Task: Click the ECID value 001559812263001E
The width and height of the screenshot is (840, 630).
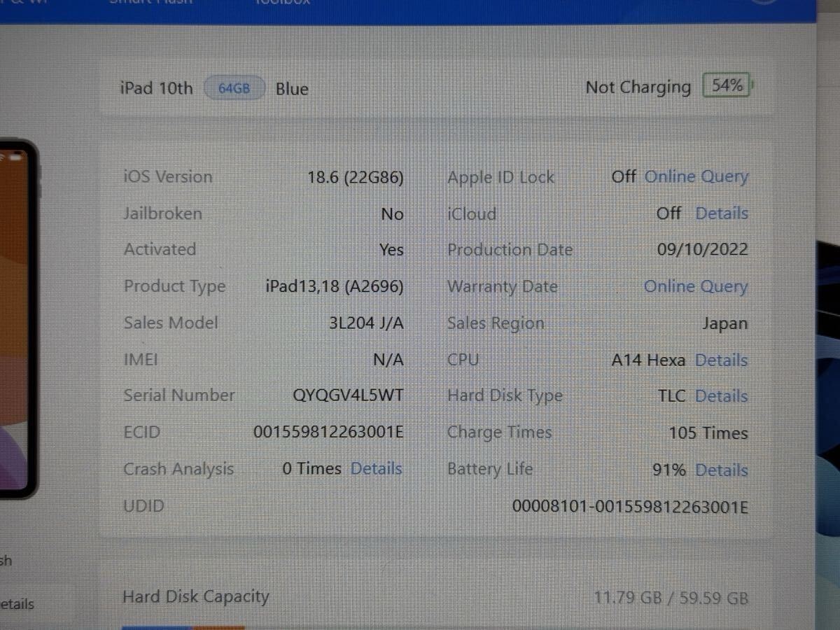Action: pyautogui.click(x=328, y=432)
